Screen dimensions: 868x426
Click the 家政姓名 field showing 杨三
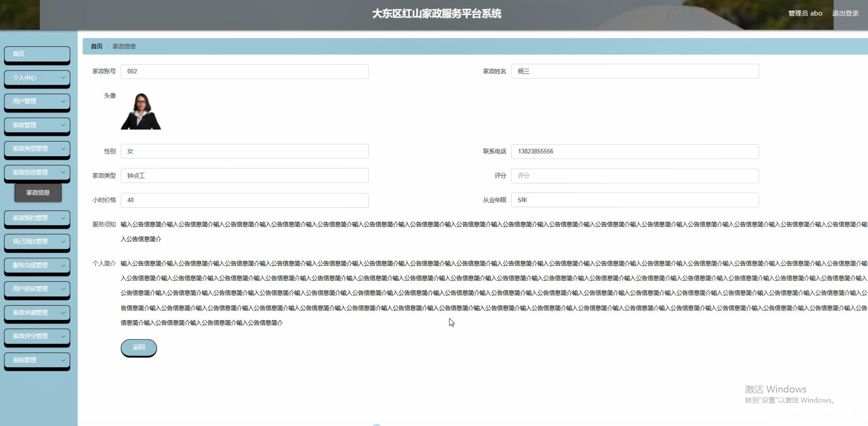635,71
